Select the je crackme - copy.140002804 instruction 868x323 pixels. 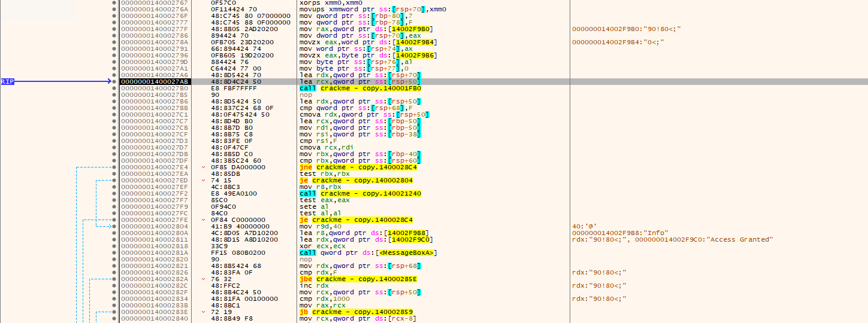pos(356,180)
